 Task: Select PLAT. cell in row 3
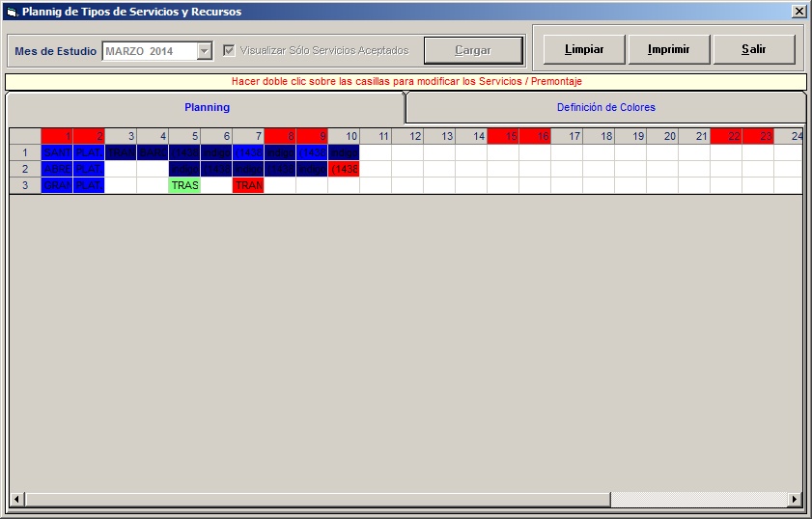coord(89,185)
